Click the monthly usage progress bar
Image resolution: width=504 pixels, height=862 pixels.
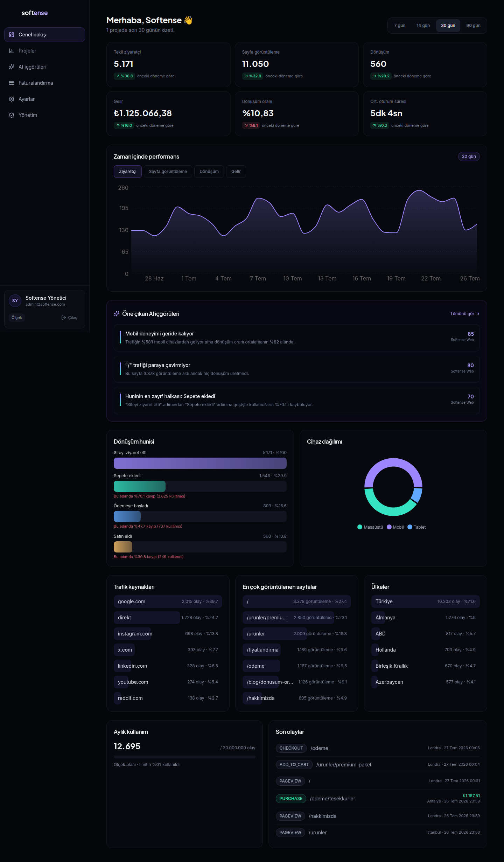184,757
